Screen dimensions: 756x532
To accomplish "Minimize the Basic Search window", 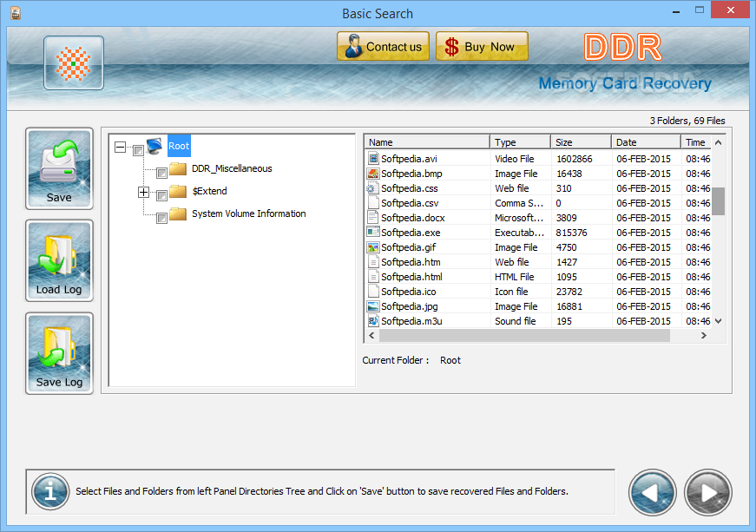I will point(676,10).
